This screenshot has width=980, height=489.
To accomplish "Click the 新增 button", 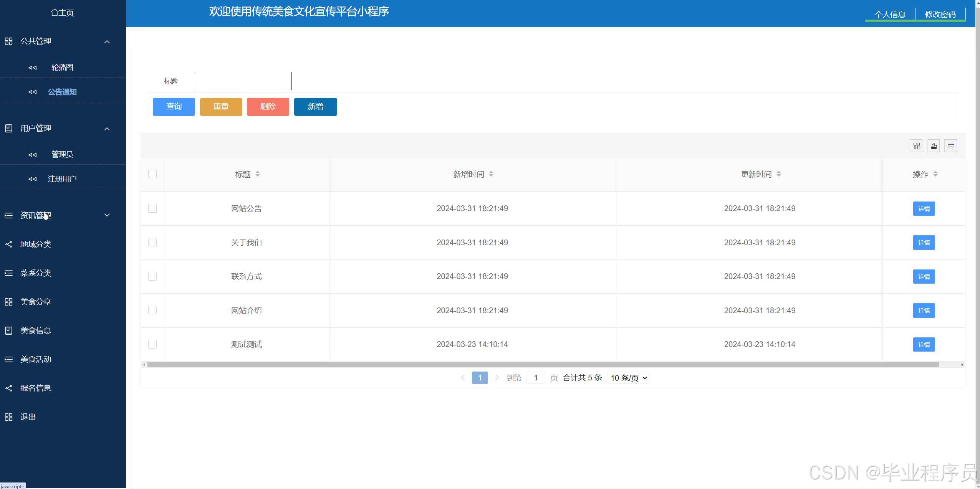I will [x=315, y=107].
